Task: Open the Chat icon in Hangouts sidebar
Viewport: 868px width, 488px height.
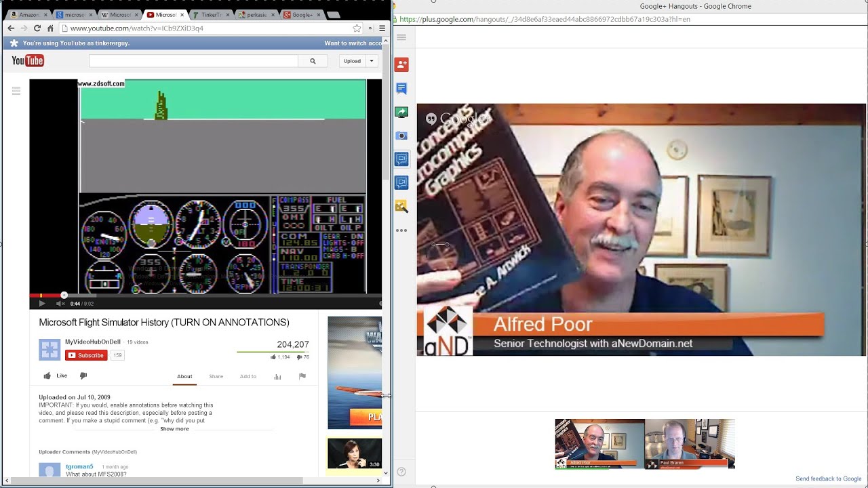Action: click(x=401, y=88)
